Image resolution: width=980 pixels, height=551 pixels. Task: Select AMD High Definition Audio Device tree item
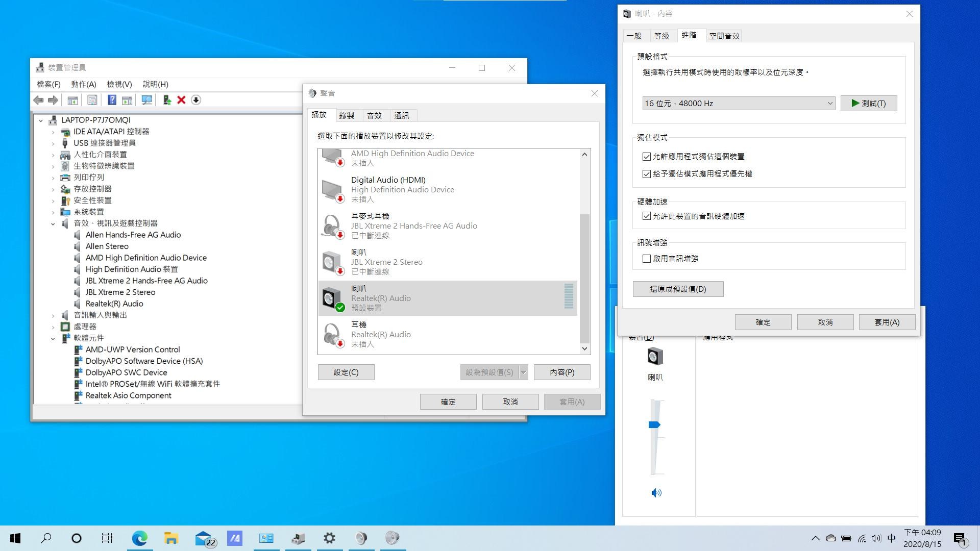pos(146,258)
